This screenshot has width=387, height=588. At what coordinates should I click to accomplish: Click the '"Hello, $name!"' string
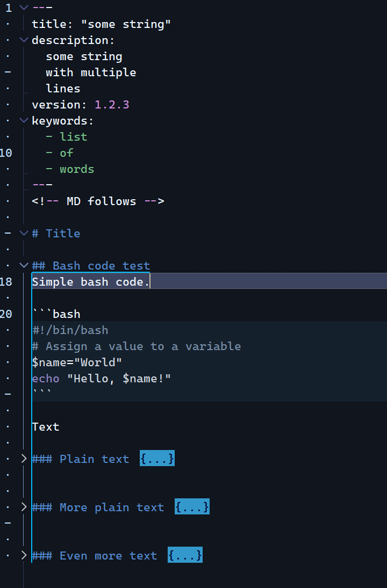[x=119, y=379]
